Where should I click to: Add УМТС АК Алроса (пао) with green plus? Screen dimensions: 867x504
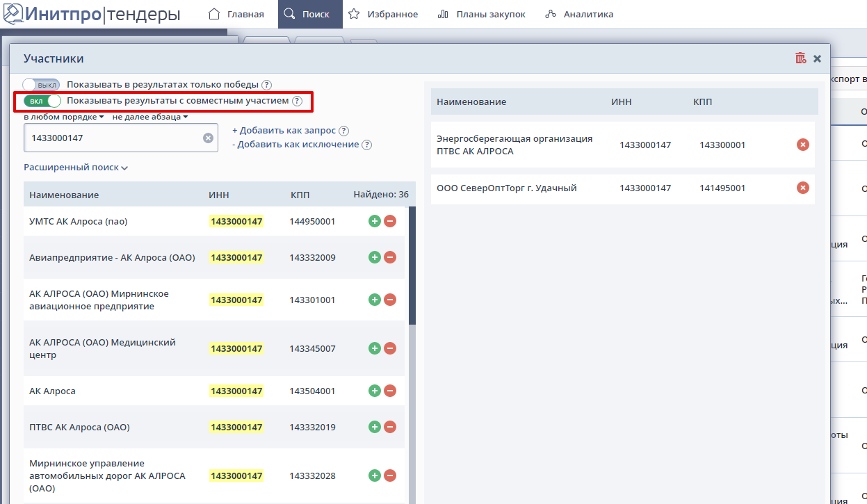coord(374,221)
